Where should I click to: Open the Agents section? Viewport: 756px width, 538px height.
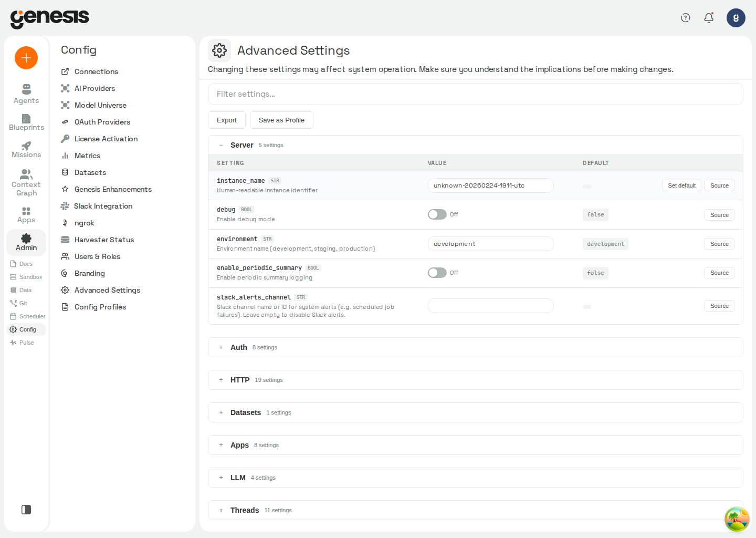tap(26, 94)
